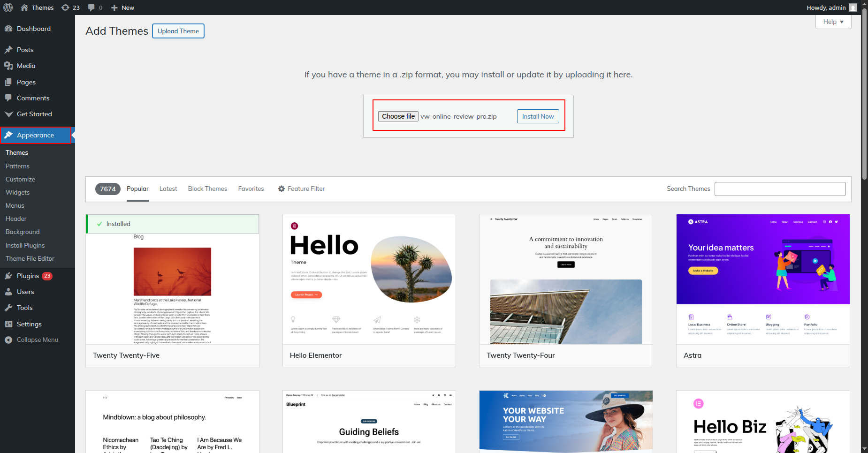Viewport: 868px width, 453px height.
Task: Click the Astra theme thumbnail
Action: [762, 279]
